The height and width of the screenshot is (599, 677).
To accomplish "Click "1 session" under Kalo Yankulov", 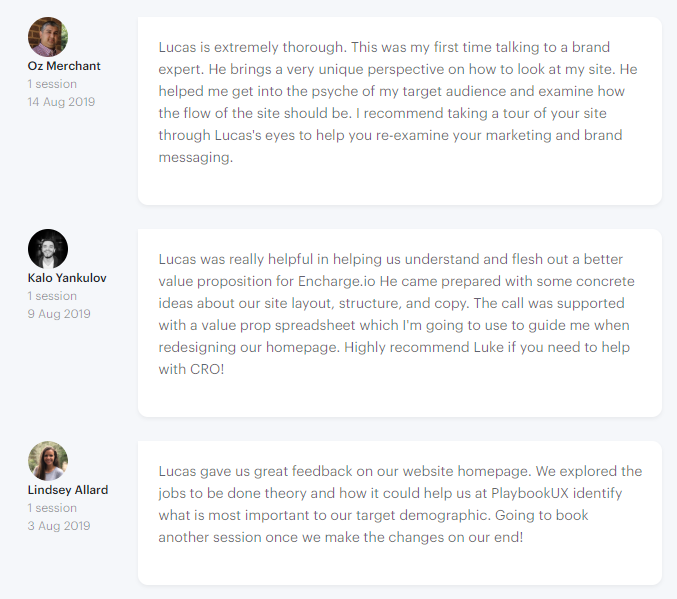I will tap(52, 296).
